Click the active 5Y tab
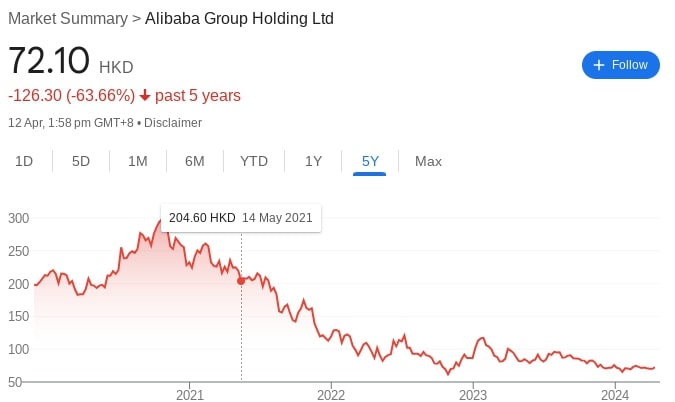 point(370,161)
